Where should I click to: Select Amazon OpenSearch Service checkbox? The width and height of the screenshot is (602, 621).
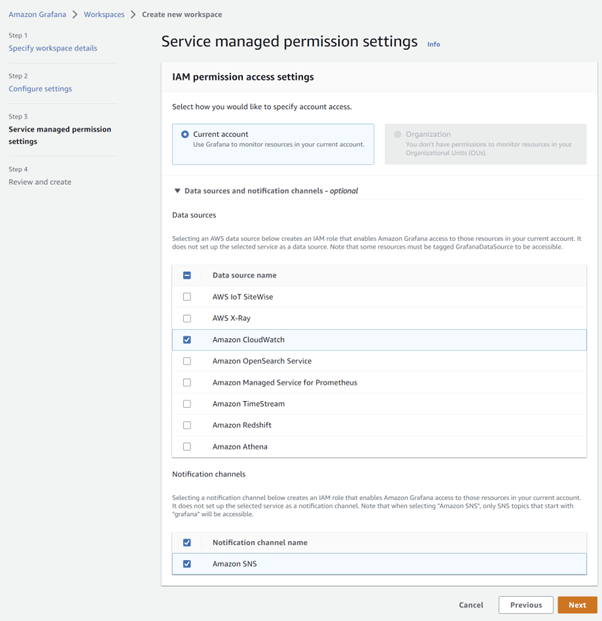[187, 361]
